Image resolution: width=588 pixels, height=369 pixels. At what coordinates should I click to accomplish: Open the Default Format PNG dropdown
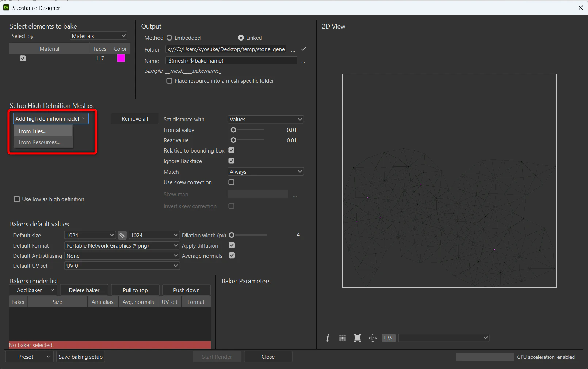pos(122,245)
